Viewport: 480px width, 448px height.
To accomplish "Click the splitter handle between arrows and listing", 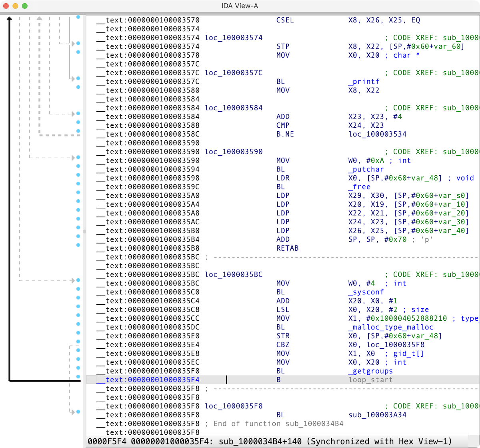I will coord(84,231).
